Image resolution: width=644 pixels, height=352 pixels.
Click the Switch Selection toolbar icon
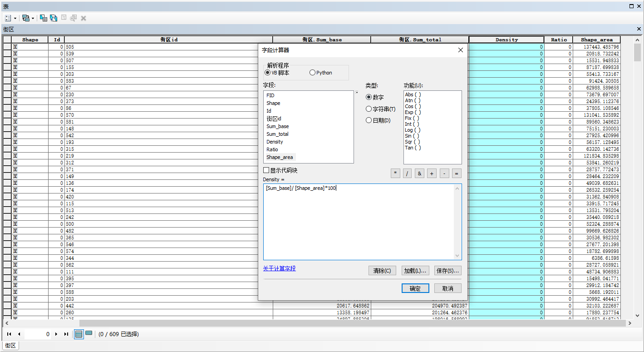tap(53, 18)
